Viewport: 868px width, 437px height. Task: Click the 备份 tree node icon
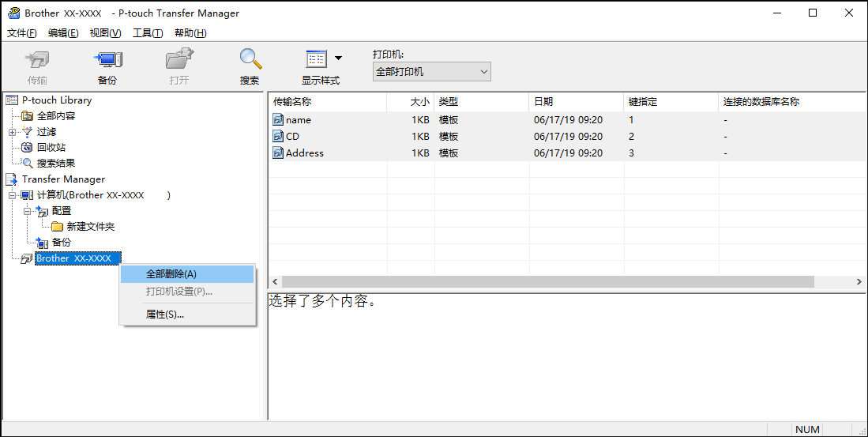coord(42,243)
